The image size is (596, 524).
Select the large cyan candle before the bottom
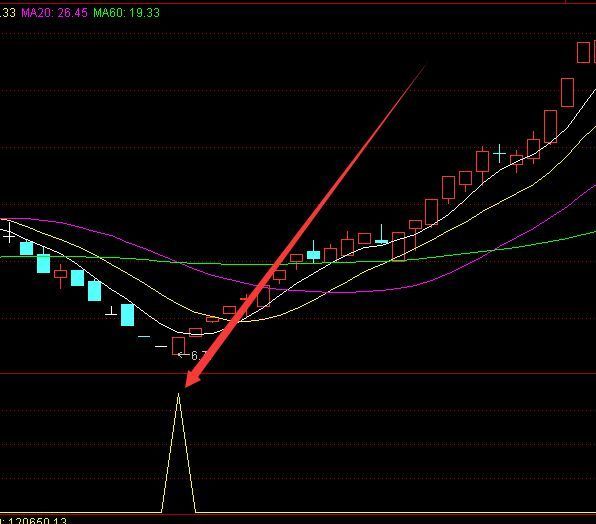point(127,315)
